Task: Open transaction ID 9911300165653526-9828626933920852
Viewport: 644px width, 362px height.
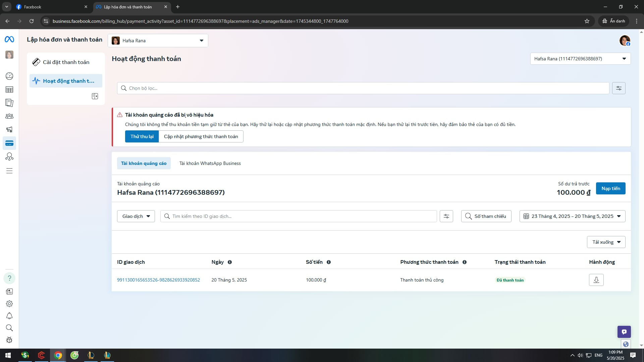Action: tap(158, 280)
